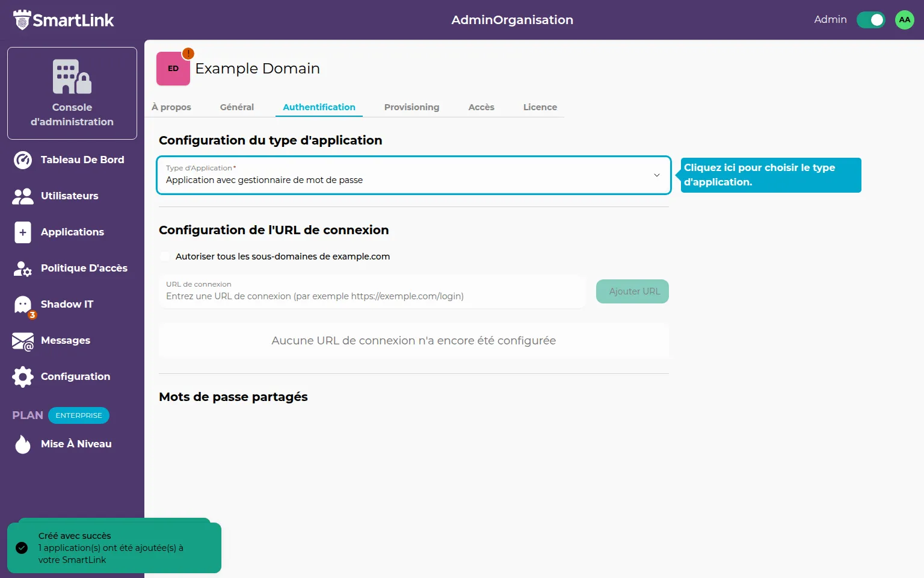Screen dimensions: 924x578
Task: Open the Utilisateurs menu label
Action: click(x=70, y=196)
